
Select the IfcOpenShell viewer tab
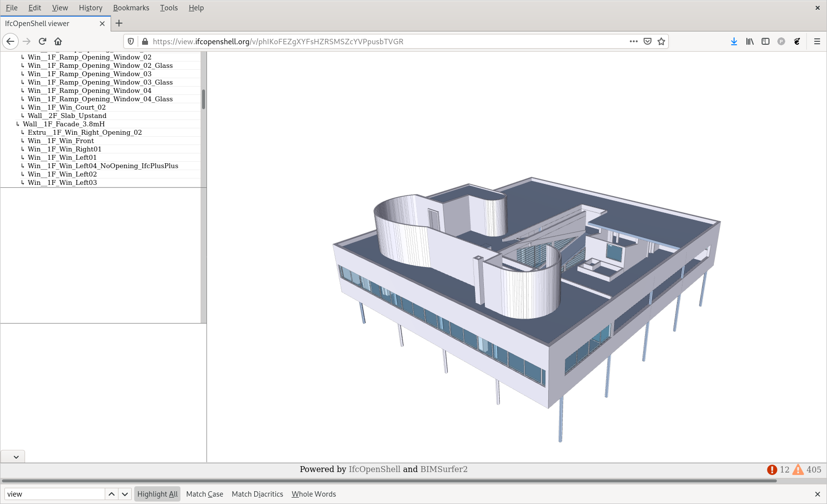(55, 24)
